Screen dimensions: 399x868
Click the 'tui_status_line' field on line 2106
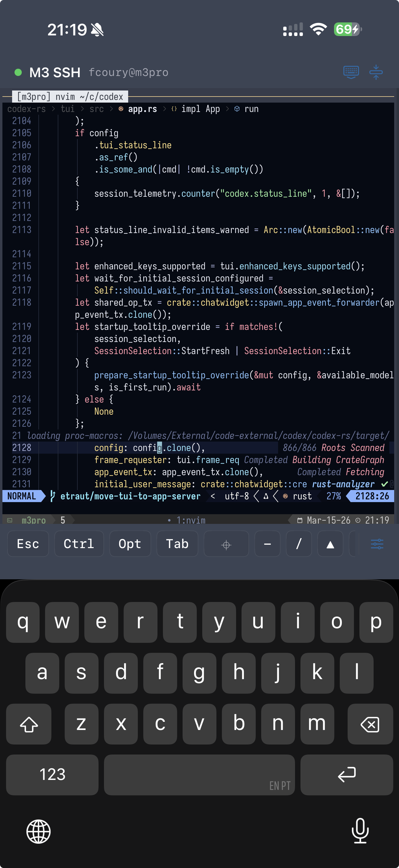tap(135, 145)
